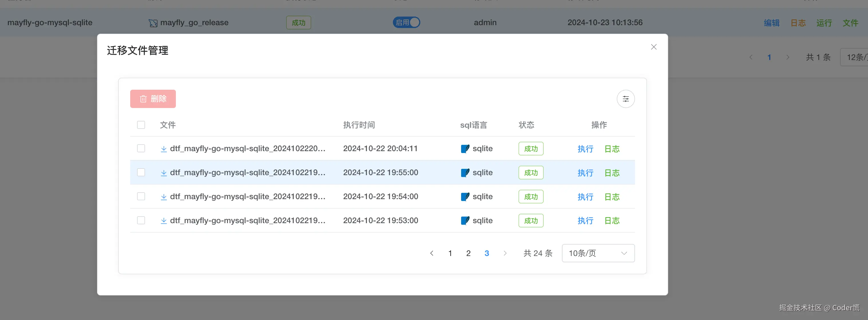
Task: Check the select-all files checkbox
Action: tap(141, 125)
